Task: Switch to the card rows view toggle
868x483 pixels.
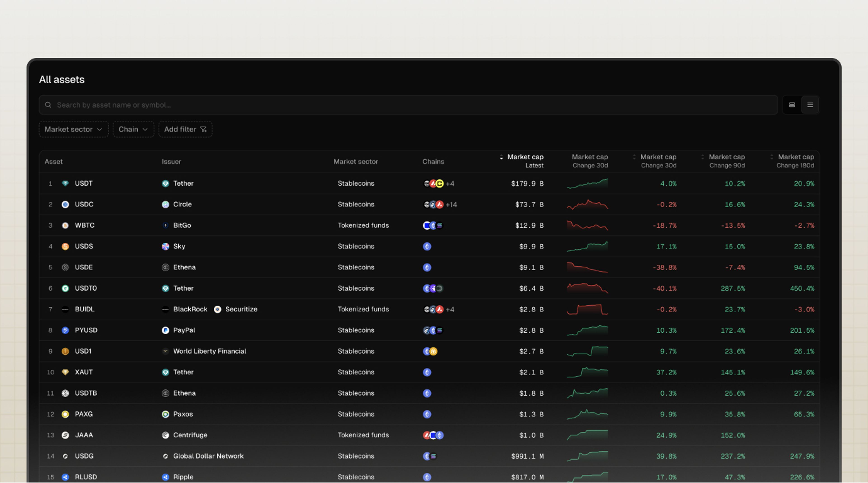Action: click(792, 105)
